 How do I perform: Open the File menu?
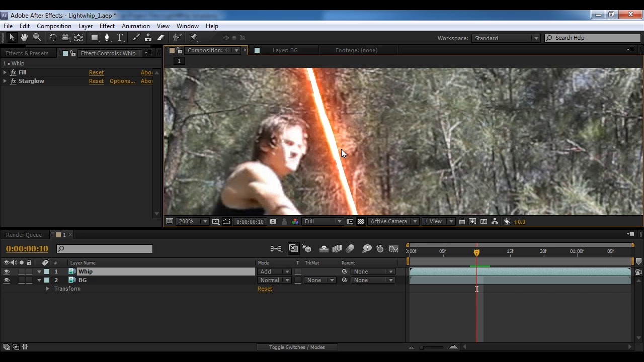[x=8, y=26]
